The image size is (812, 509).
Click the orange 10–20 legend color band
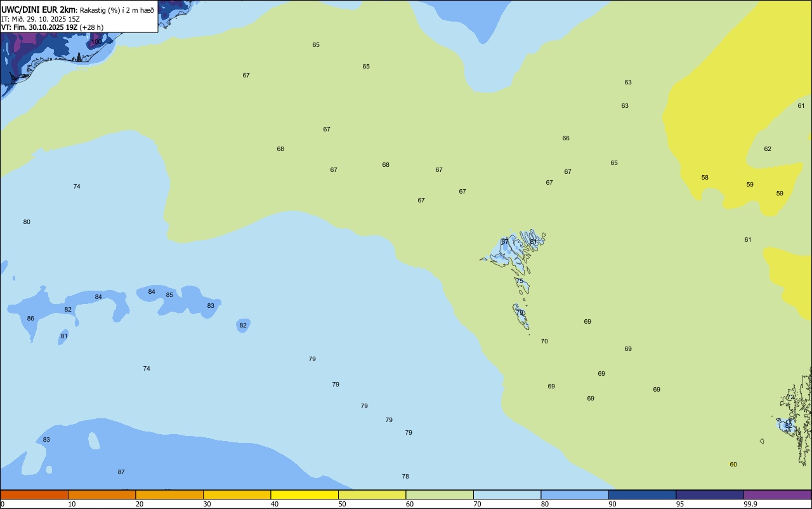(x=101, y=494)
